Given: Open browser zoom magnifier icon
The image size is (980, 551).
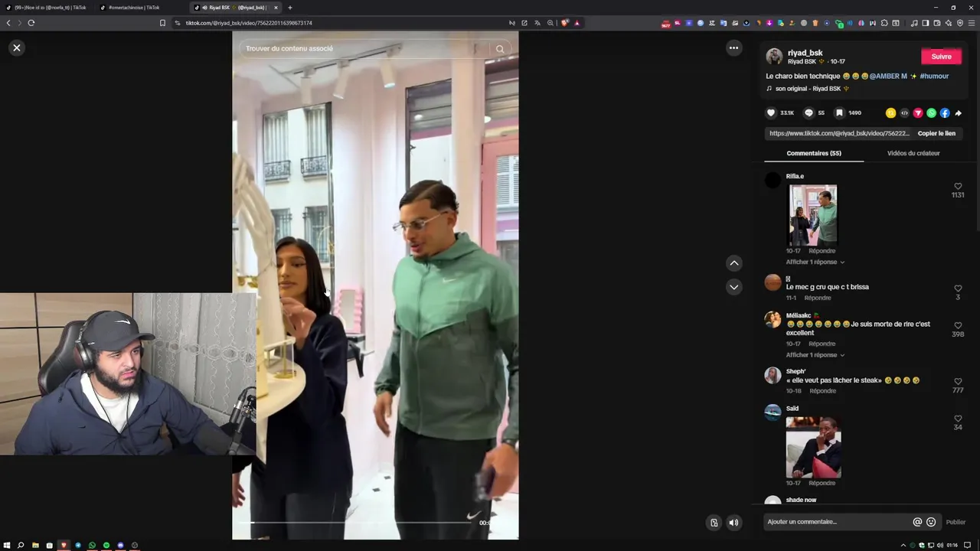Looking at the screenshot, I should point(550,23).
